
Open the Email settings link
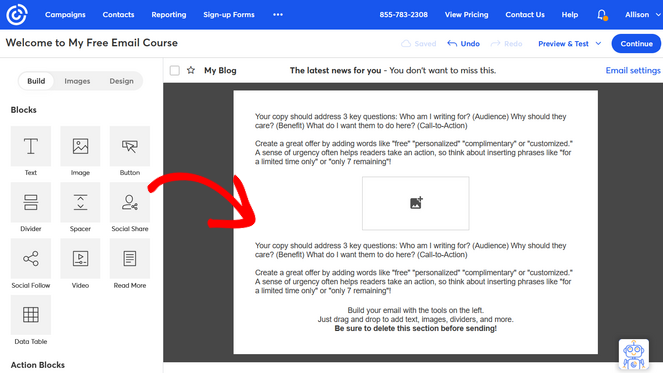click(x=633, y=70)
